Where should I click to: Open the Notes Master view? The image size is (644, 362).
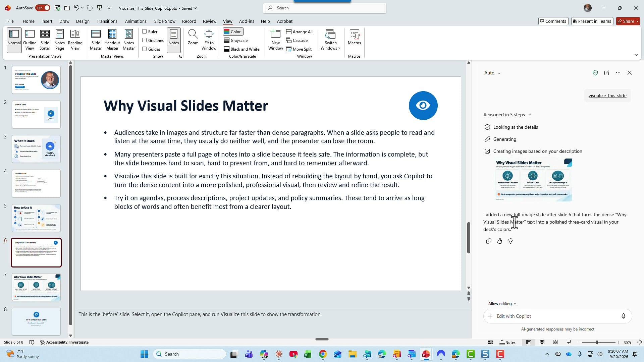[129, 40]
